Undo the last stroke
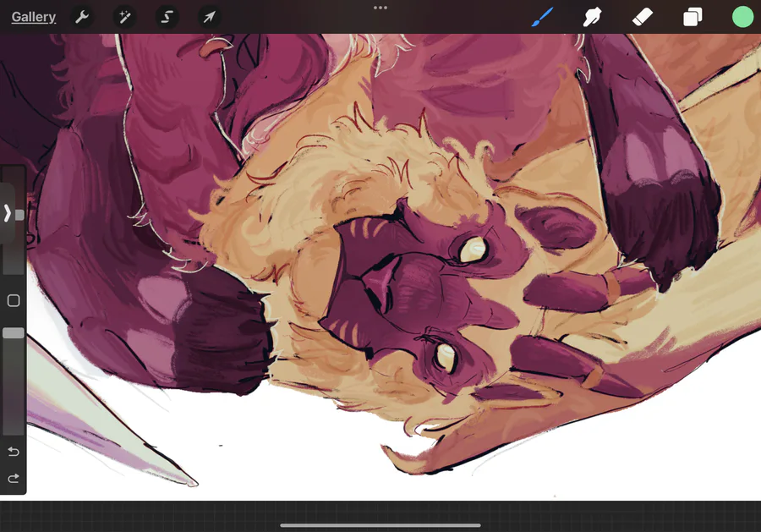The height and width of the screenshot is (532, 761). click(14, 452)
